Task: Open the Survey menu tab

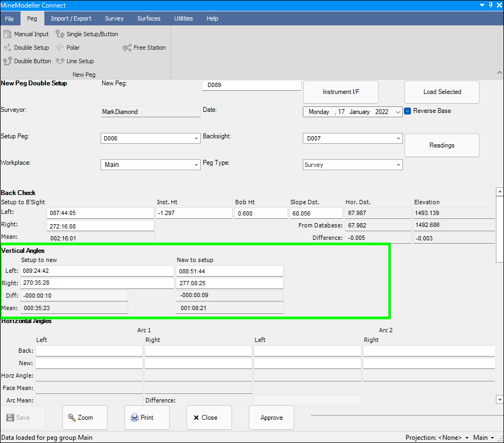Action: point(114,18)
